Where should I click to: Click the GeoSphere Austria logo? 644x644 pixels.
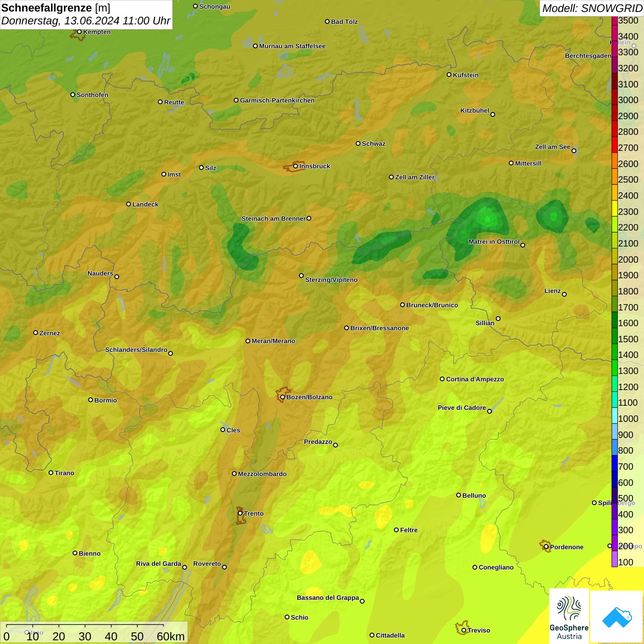click(x=569, y=616)
